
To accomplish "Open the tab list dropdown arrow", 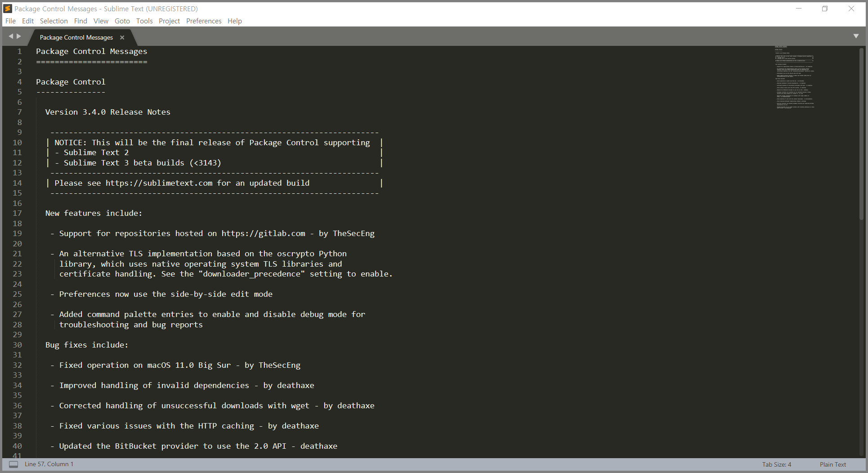I will tap(856, 36).
